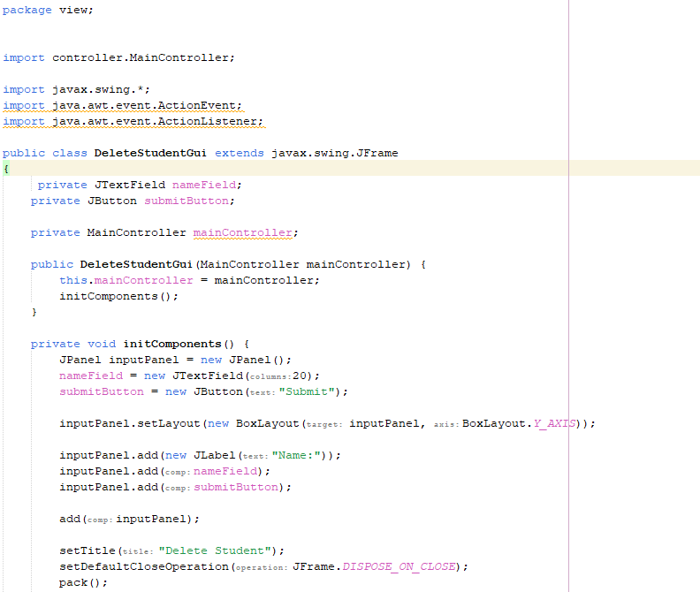Click the 'target:' parameter hint

pyautogui.click(x=323, y=425)
